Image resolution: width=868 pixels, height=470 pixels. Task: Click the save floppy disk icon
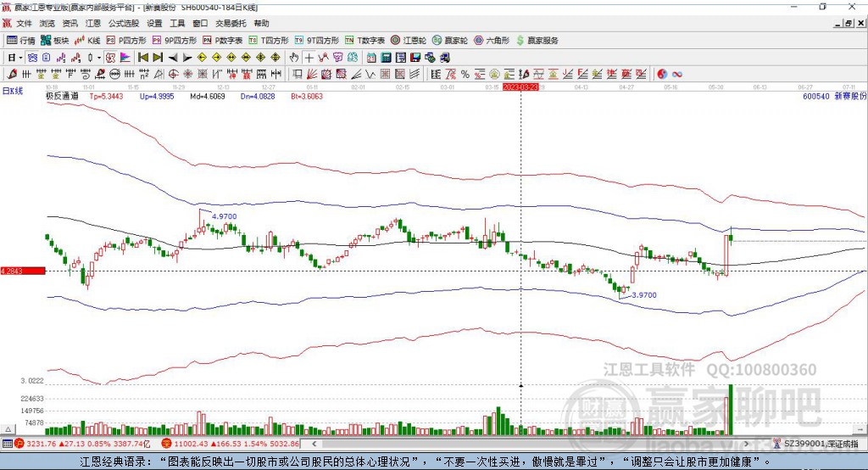click(415, 58)
